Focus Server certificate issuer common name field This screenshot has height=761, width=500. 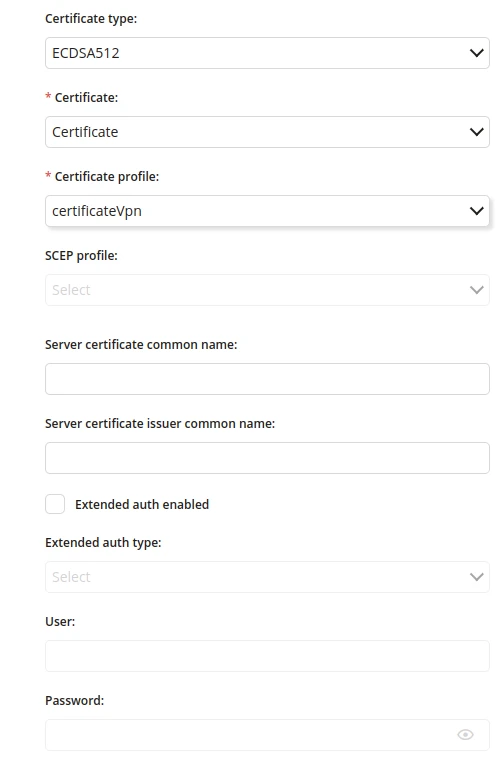267,458
